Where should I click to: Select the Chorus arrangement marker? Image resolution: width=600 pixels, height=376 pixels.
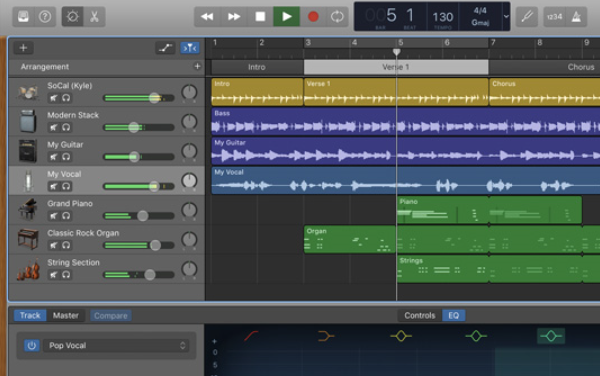(x=544, y=67)
